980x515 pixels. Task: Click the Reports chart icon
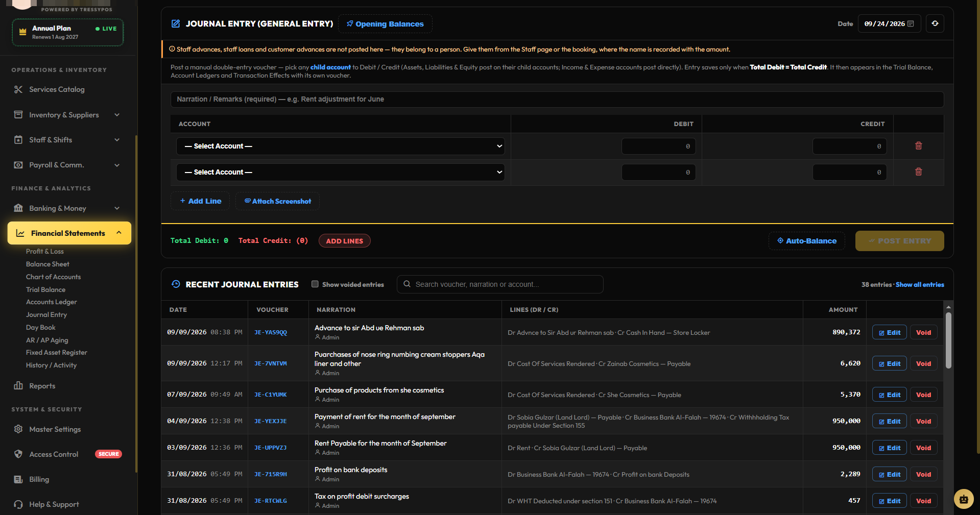[18, 386]
